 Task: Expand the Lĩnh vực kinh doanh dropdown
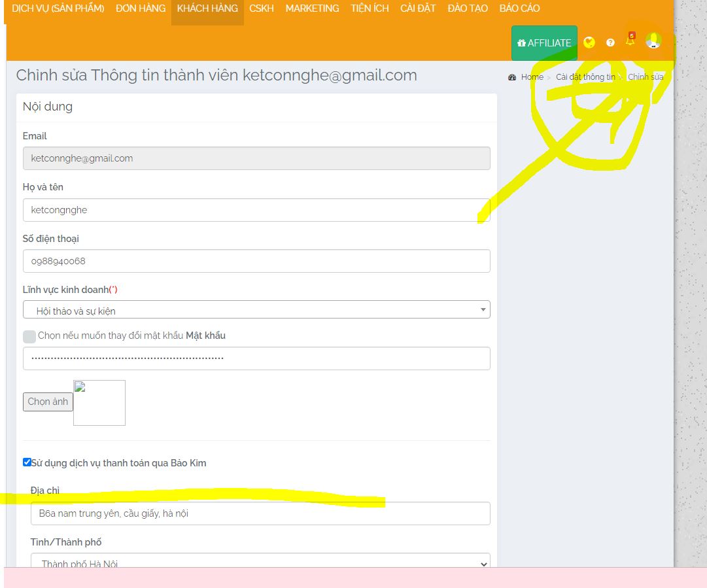click(x=256, y=310)
